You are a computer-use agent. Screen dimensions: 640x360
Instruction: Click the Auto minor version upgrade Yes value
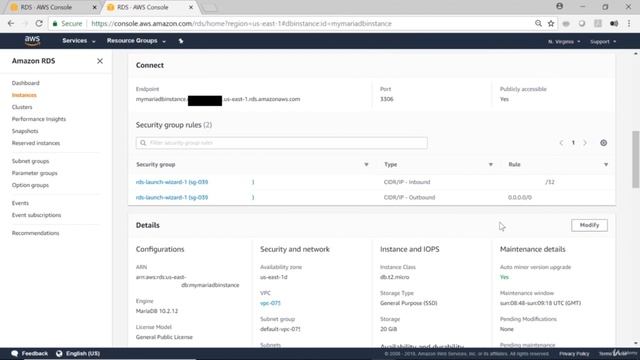(x=504, y=277)
